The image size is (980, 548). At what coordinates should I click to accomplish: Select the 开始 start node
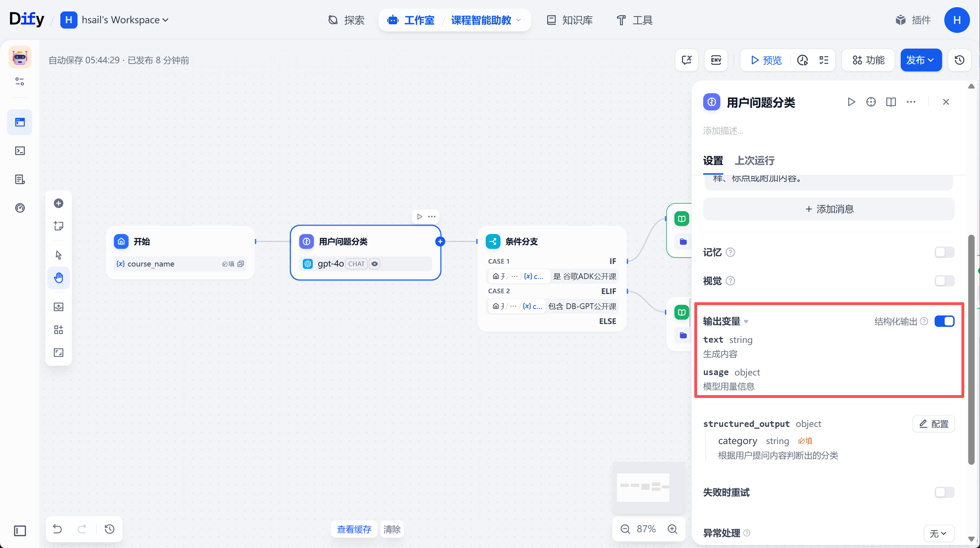click(x=180, y=252)
